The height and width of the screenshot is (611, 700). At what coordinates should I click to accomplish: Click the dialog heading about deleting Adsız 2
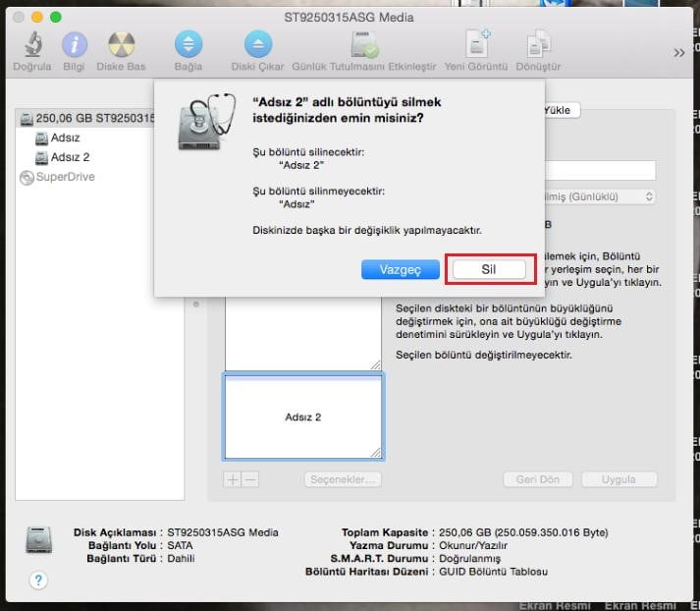(x=347, y=110)
